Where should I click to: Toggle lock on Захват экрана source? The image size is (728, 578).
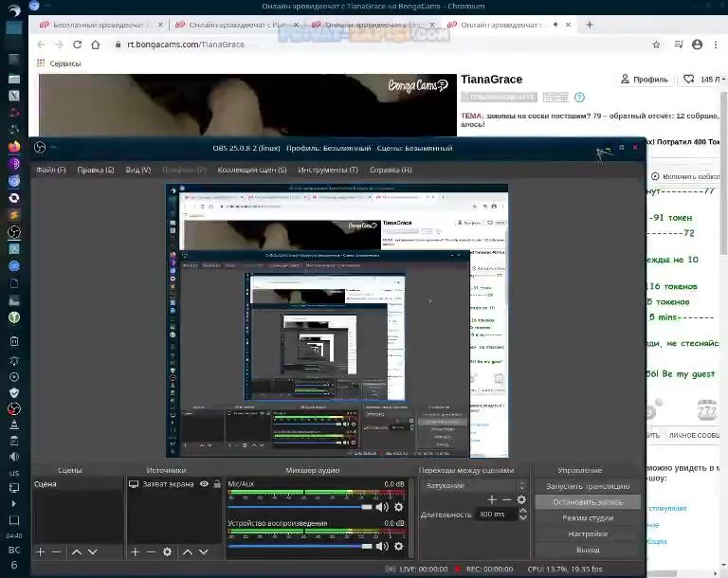[216, 484]
